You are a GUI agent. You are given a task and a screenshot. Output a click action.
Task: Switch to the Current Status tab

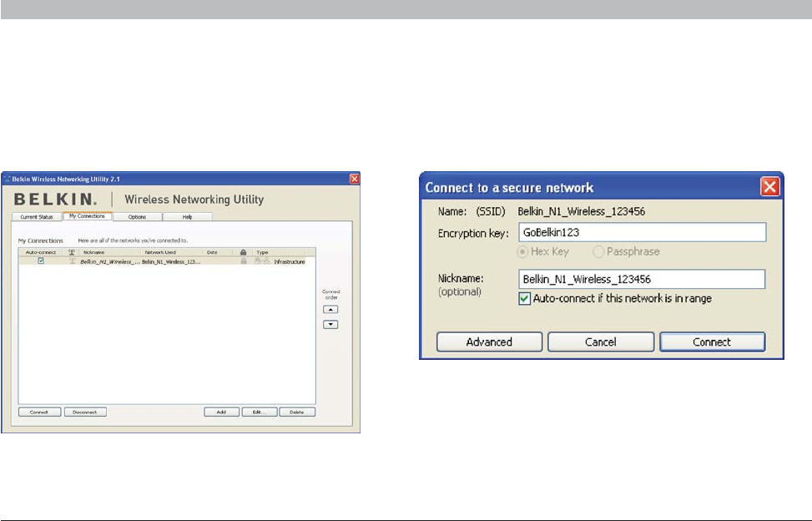pyautogui.click(x=37, y=217)
